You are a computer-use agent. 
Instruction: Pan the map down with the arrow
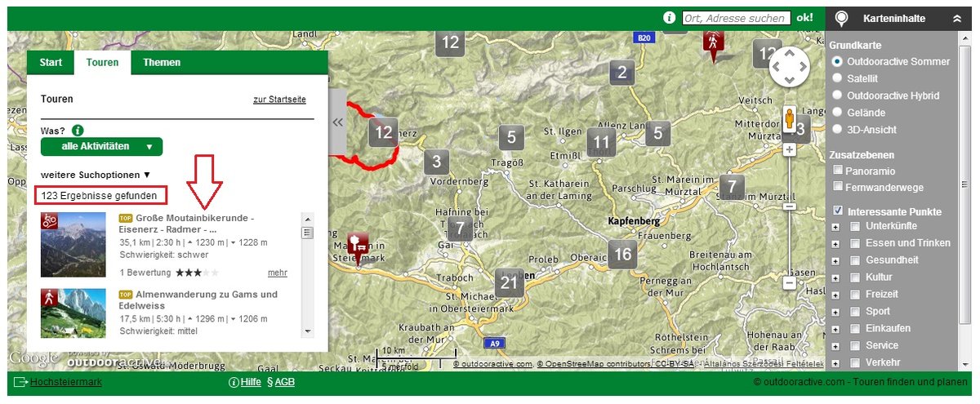(789, 80)
